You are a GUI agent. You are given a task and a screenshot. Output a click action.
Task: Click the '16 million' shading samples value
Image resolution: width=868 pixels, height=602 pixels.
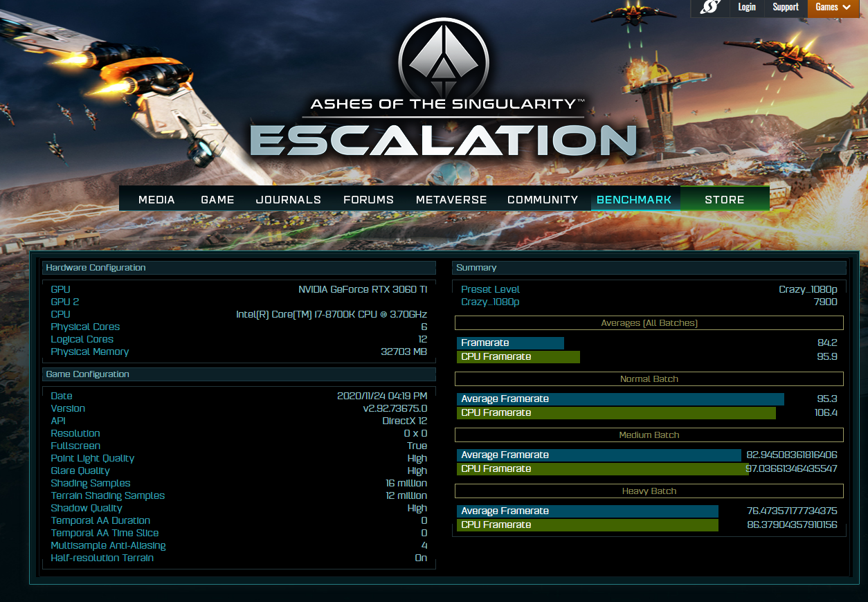[406, 483]
